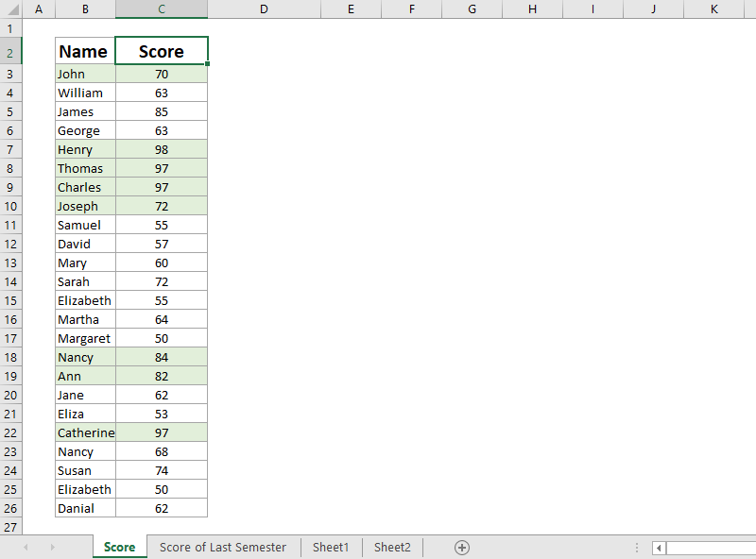Add a new worksheet with the plus icon
Image resolution: width=756 pixels, height=559 pixels.
click(462, 548)
